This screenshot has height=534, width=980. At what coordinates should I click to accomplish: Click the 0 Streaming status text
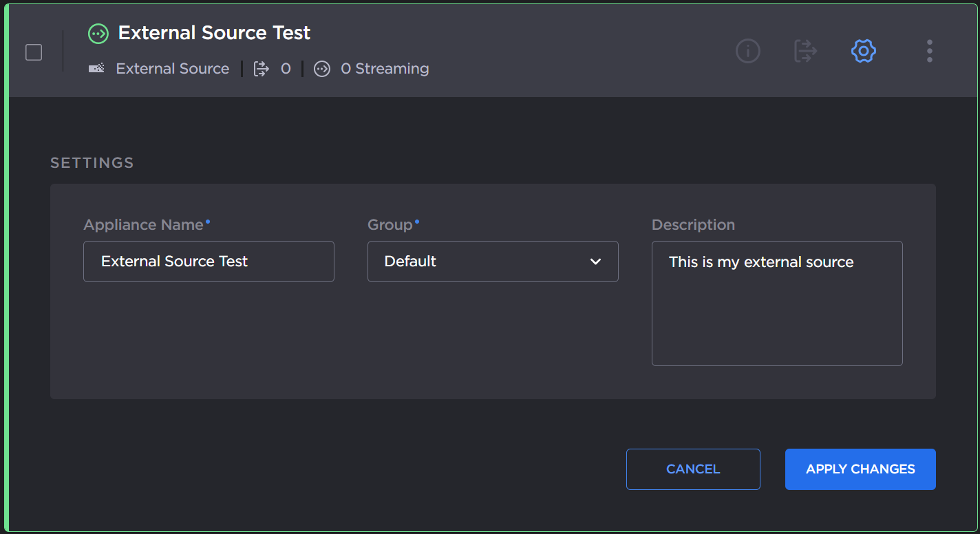[x=385, y=69]
